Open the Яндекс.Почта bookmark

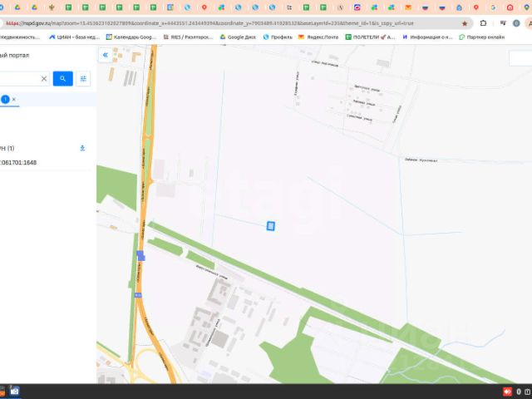(318, 37)
